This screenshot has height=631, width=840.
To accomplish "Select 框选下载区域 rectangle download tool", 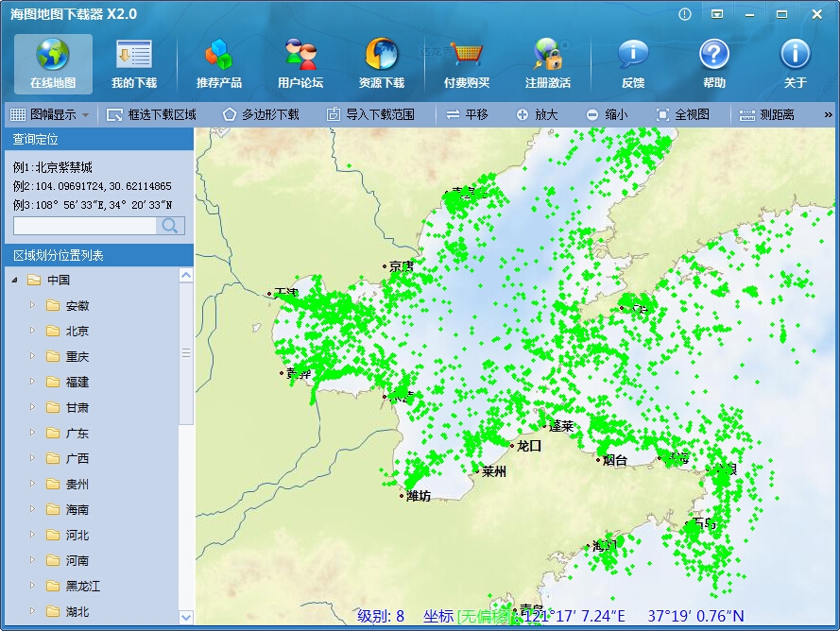I will (x=151, y=114).
